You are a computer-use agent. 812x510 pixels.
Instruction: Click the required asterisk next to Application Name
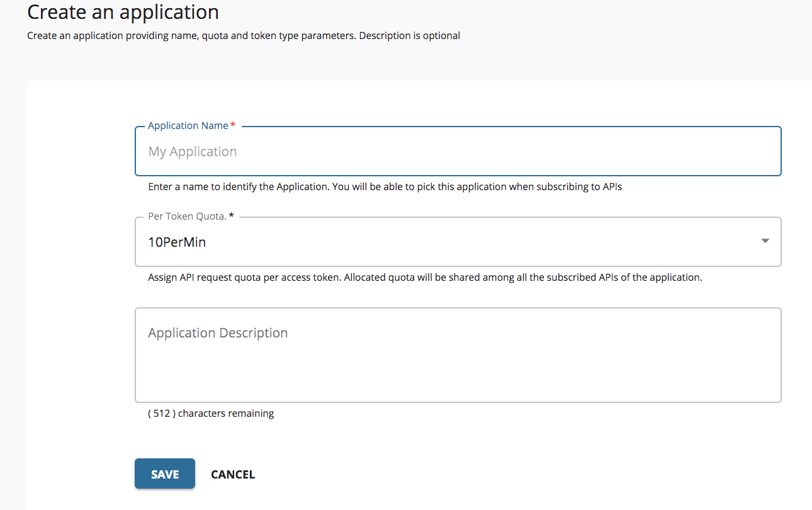pos(232,125)
